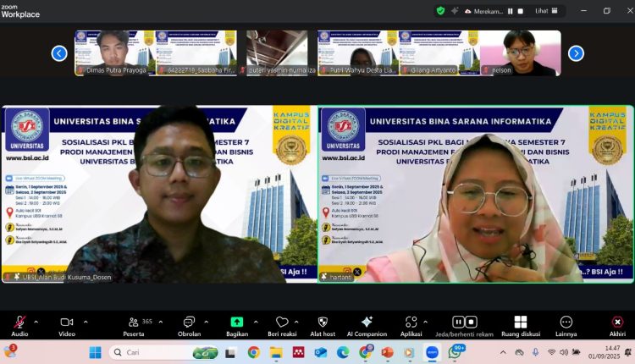The width and height of the screenshot is (635, 364).
Task: Select nelson participant thumbnail
Action: click(521, 53)
